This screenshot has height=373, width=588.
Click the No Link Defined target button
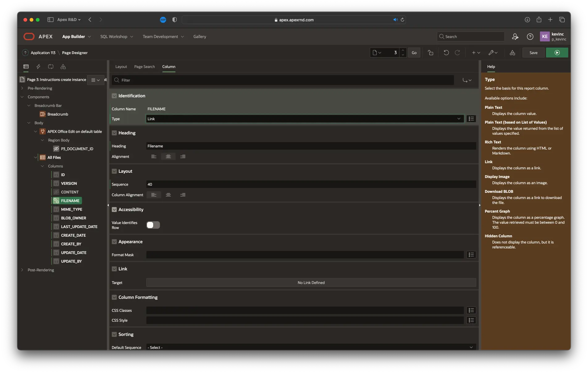311,282
